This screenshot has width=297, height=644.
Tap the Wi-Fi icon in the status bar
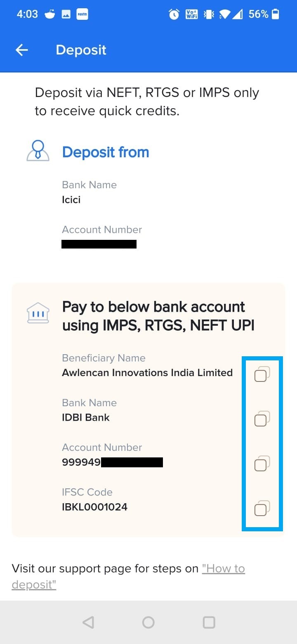[225, 14]
